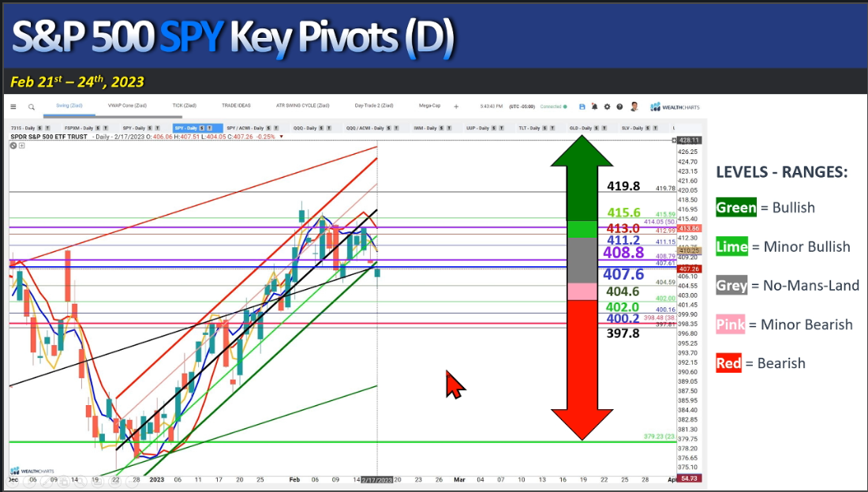The height and width of the screenshot is (492, 868).
Task: Click the small icon beside the 428.11 price label
Action: (x=674, y=141)
